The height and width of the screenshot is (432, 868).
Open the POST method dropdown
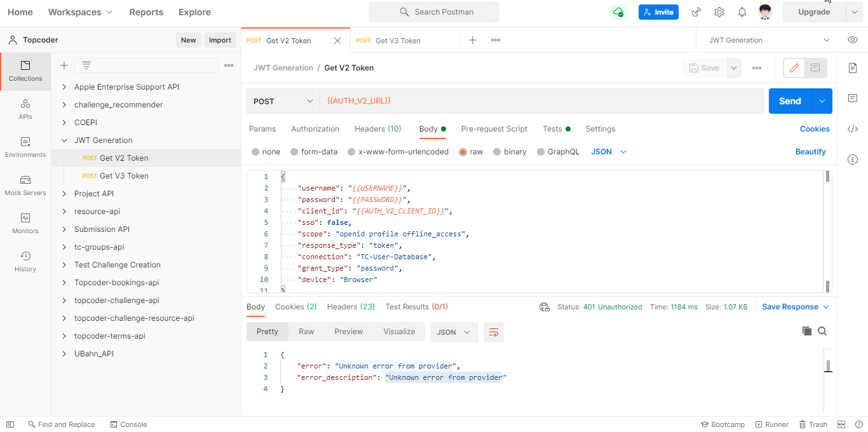pyautogui.click(x=283, y=101)
